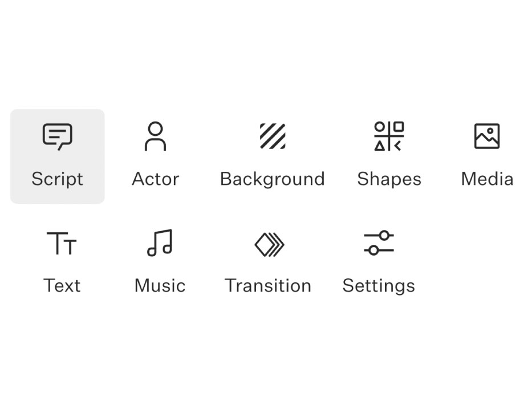The width and height of the screenshot is (532, 412).
Task: Select the musical note icon
Action: (160, 243)
